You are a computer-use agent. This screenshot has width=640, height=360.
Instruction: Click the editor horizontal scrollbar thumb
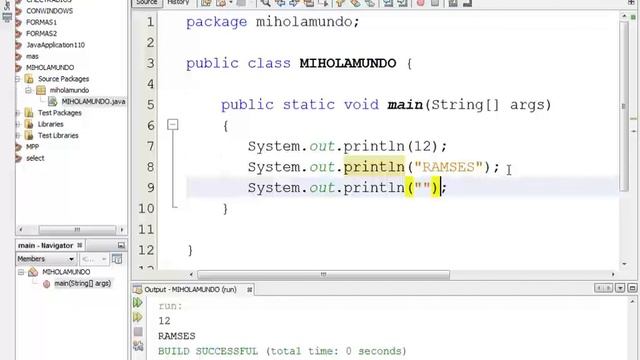pos(323,275)
